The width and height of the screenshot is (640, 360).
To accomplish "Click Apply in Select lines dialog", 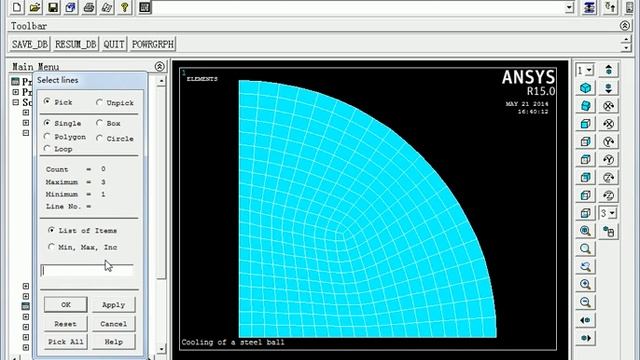I will click(113, 304).
